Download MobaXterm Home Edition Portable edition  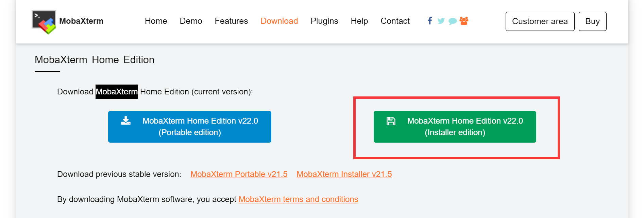point(189,127)
